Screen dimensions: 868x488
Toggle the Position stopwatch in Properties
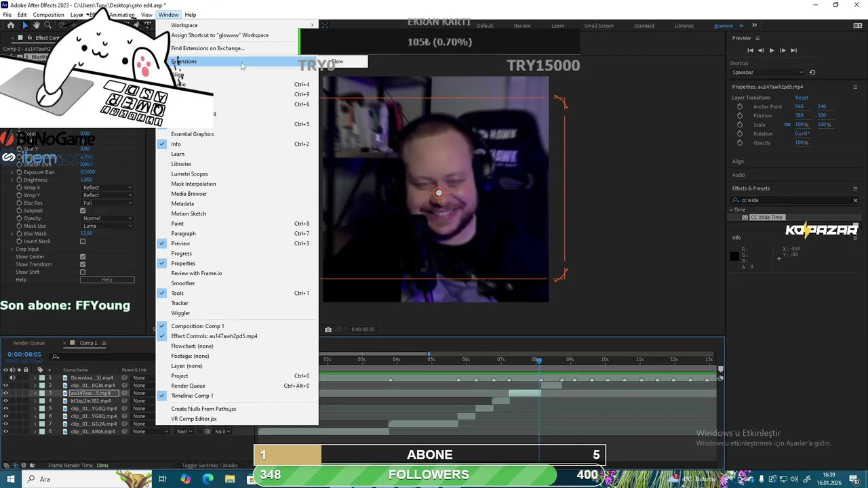coord(740,115)
